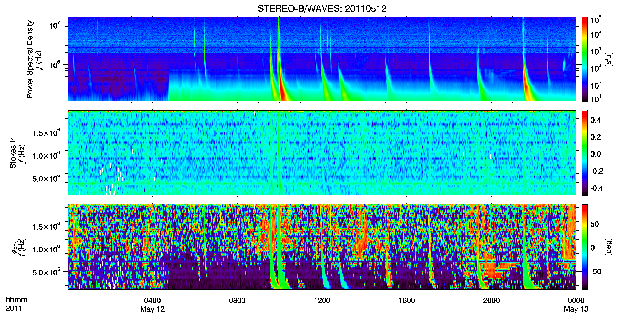Click the 10^7 frequency tick in top panel
644x332 pixels.
point(55,25)
